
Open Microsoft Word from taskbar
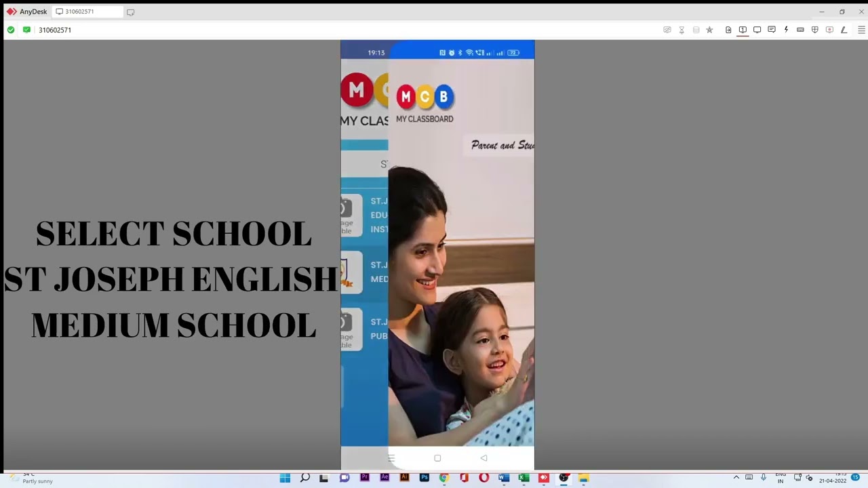coord(504,478)
